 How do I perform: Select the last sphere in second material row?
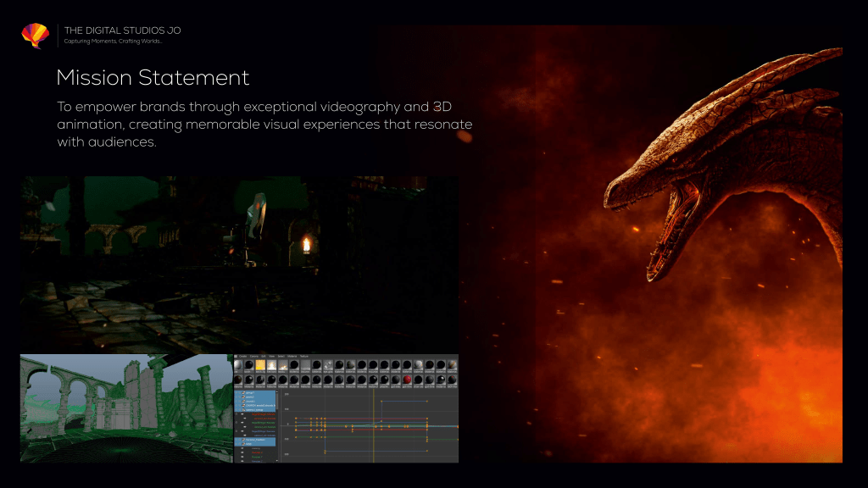[x=451, y=379]
